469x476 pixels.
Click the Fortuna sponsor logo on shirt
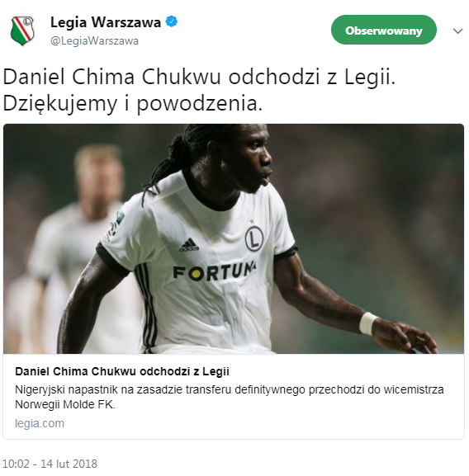pos(215,271)
